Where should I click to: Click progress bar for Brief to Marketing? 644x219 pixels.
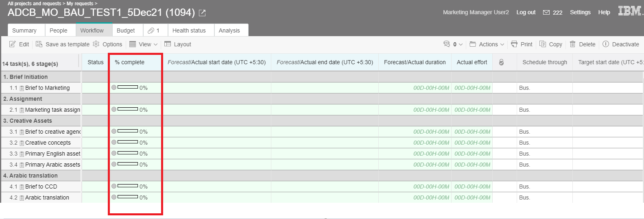point(127,87)
